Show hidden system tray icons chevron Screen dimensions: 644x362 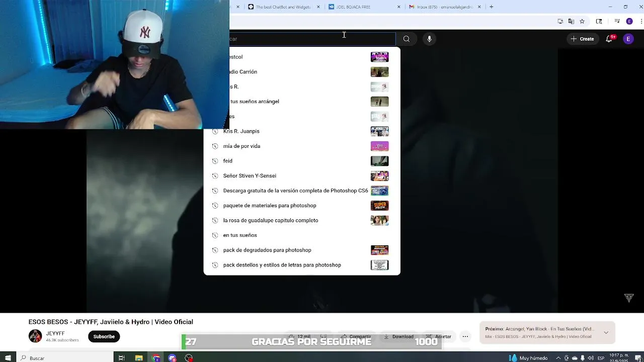coord(558,358)
